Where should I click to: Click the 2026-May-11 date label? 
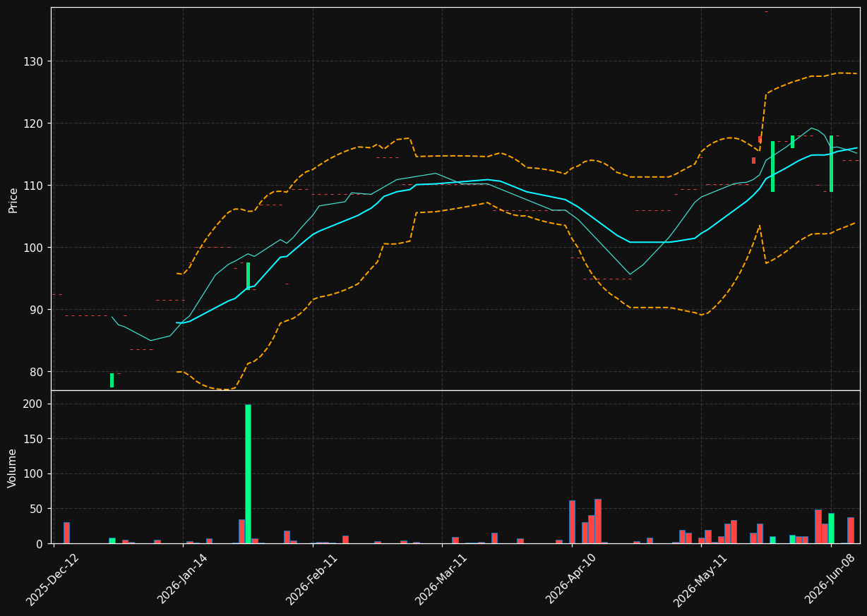coord(700,579)
